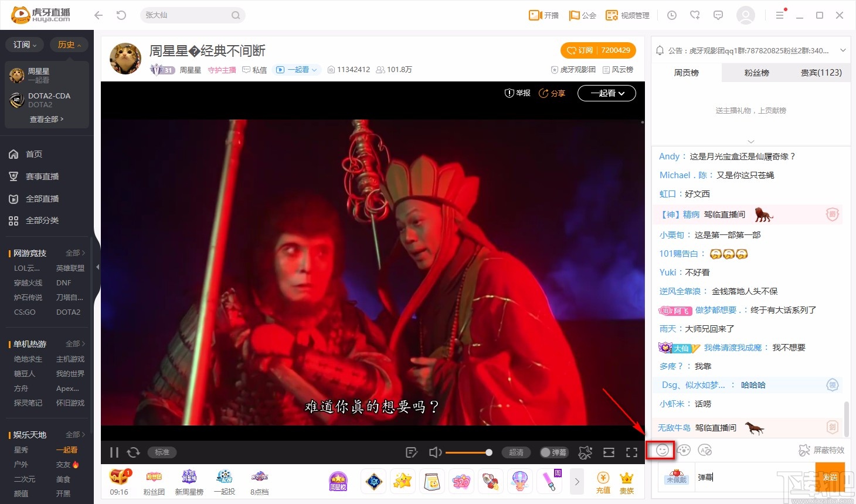The image size is (856, 504).
Task: Disable gift effects via the star icon
Action: point(586,452)
